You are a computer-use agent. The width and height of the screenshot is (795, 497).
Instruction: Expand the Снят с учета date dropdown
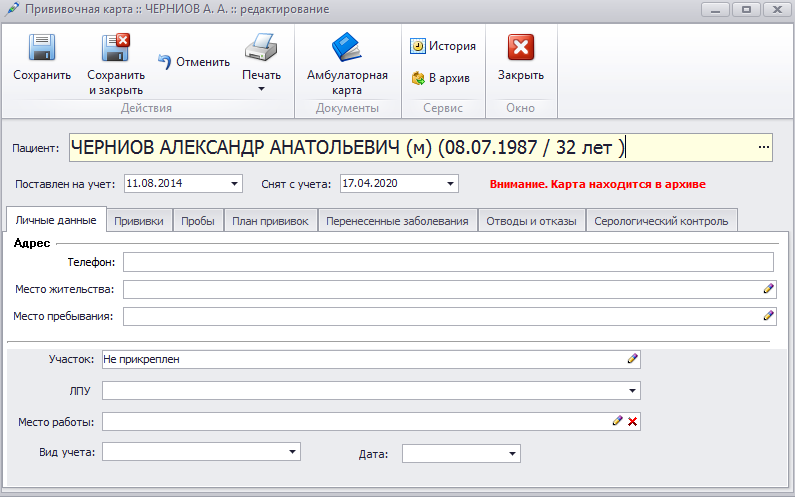tap(451, 183)
